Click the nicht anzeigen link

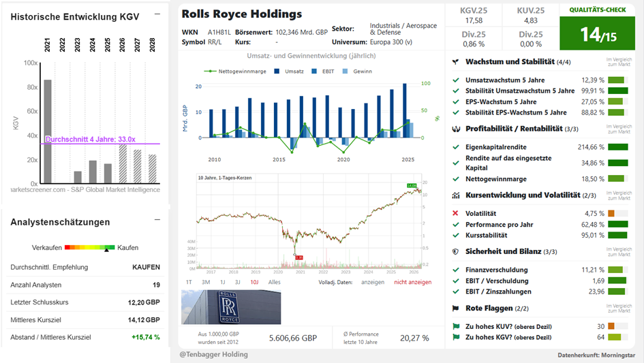[x=413, y=282]
